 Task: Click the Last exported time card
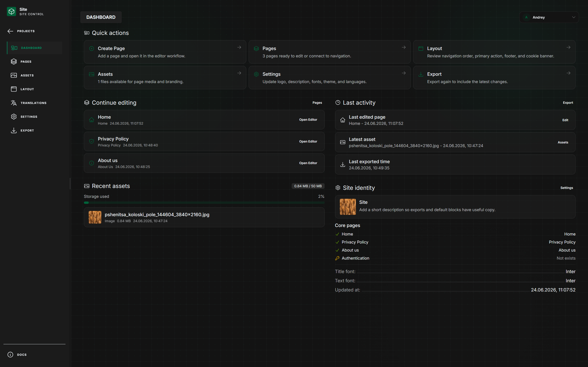(x=455, y=165)
